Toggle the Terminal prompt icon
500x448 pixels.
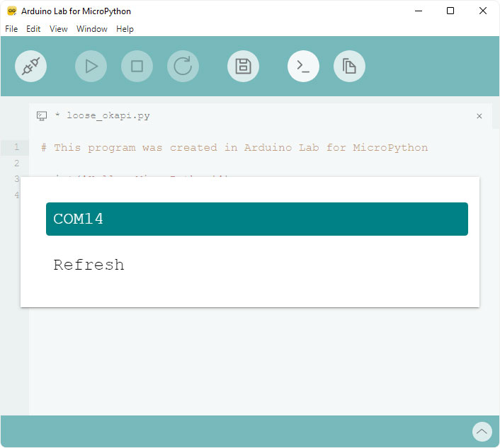tap(303, 67)
